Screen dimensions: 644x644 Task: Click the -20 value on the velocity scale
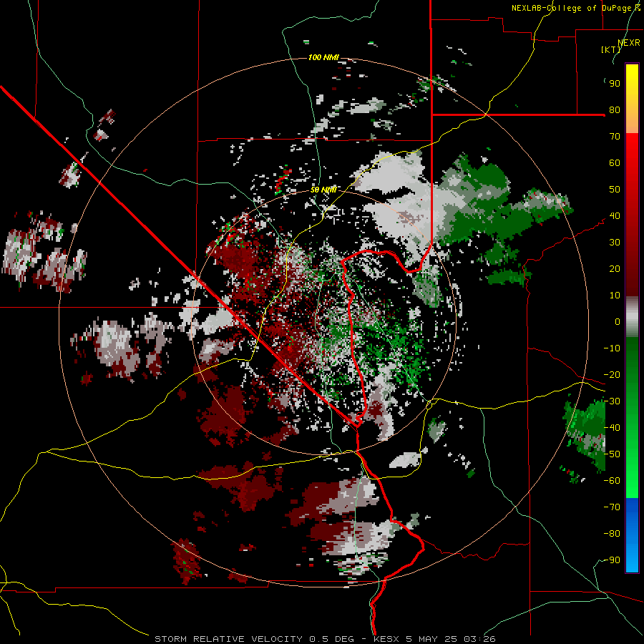pos(612,375)
